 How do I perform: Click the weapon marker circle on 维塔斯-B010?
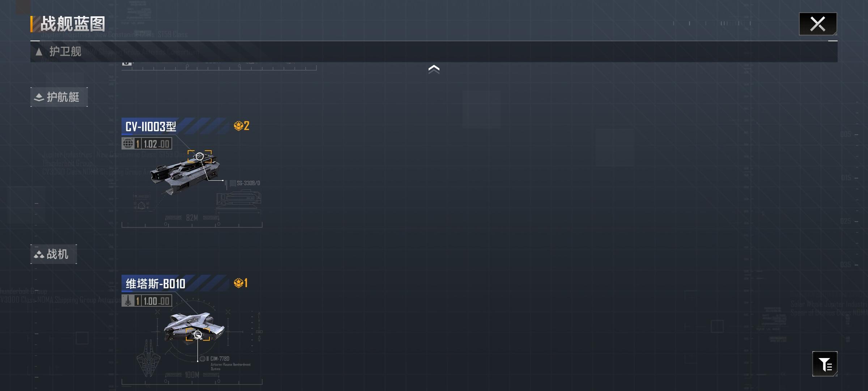click(x=198, y=335)
